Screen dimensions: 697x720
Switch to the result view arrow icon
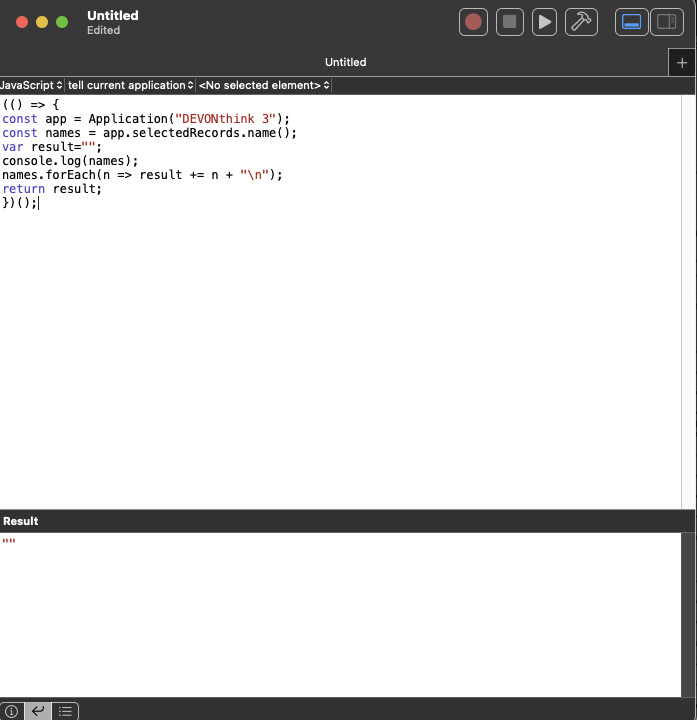(x=38, y=711)
